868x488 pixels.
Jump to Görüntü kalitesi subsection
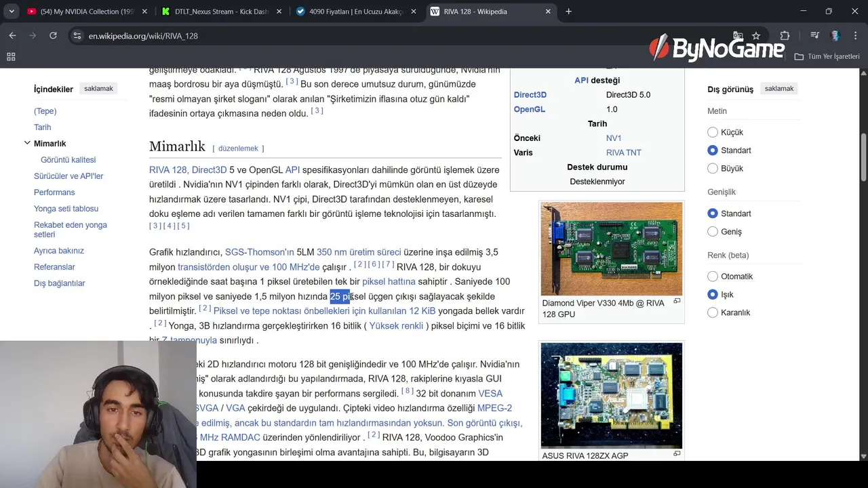(x=68, y=160)
